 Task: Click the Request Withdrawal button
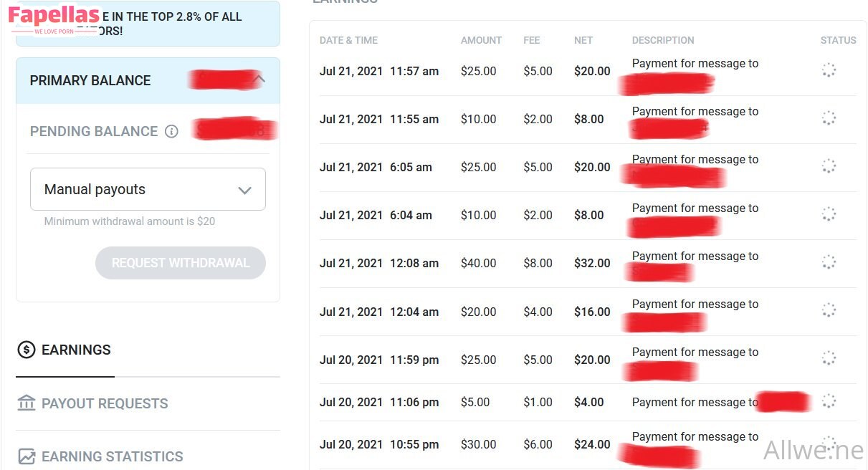[x=181, y=263]
